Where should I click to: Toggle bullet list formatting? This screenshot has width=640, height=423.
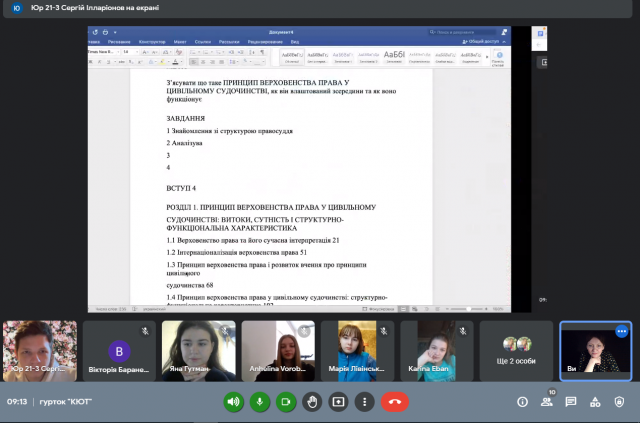point(194,52)
